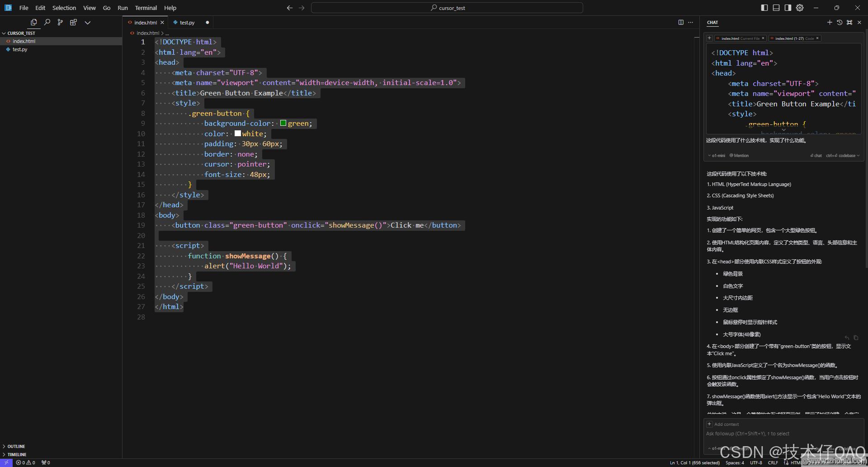
Task: Open the Extensions view icon
Action: [x=73, y=22]
